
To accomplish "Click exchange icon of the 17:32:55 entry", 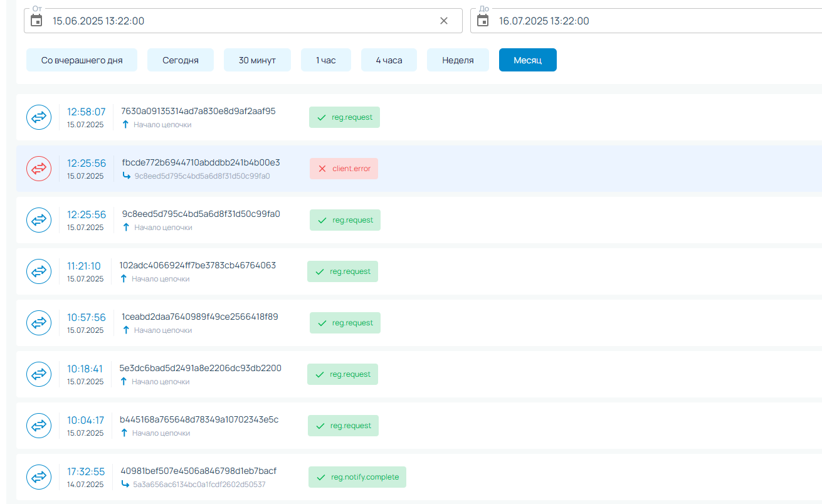I will (x=39, y=477).
